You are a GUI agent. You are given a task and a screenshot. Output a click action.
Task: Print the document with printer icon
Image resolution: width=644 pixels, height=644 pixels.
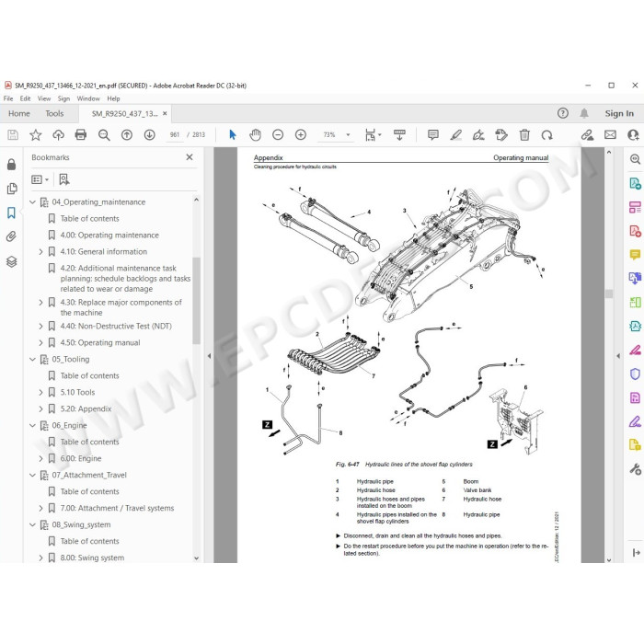point(81,134)
